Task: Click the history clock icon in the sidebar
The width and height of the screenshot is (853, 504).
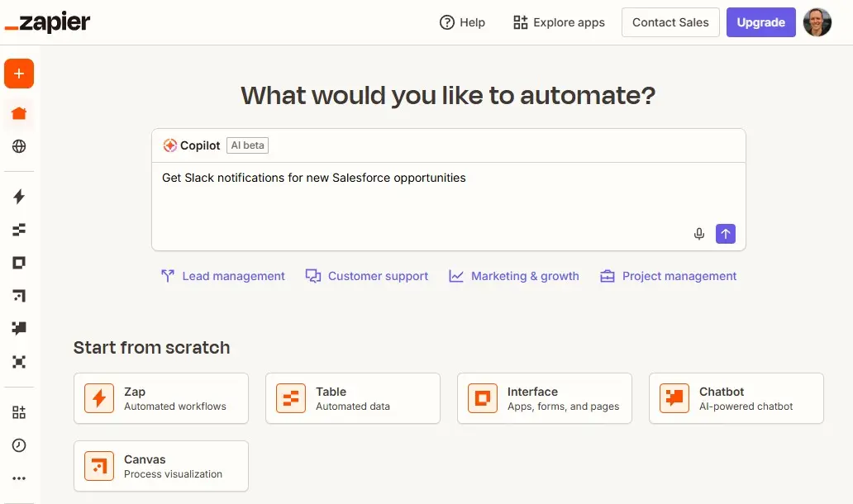Action: tap(18, 445)
